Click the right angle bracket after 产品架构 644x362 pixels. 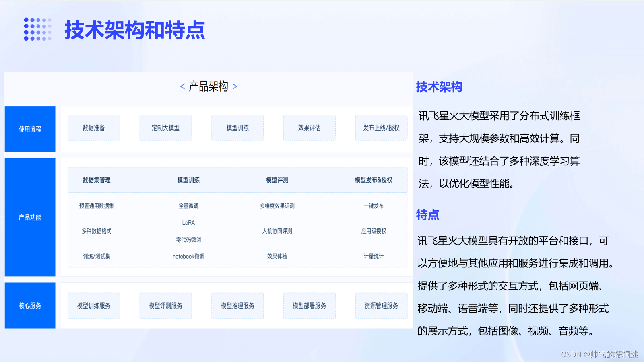tap(235, 86)
